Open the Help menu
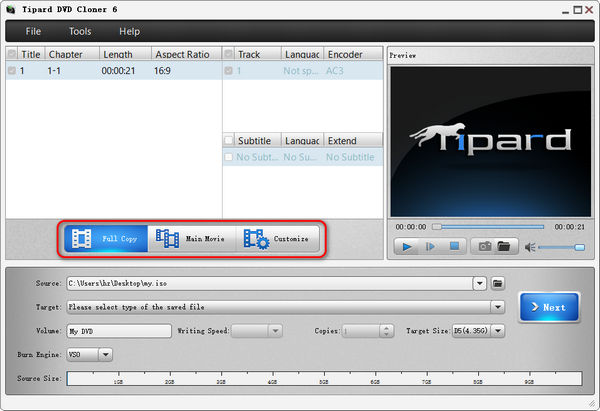This screenshot has width=600, height=411. point(129,31)
